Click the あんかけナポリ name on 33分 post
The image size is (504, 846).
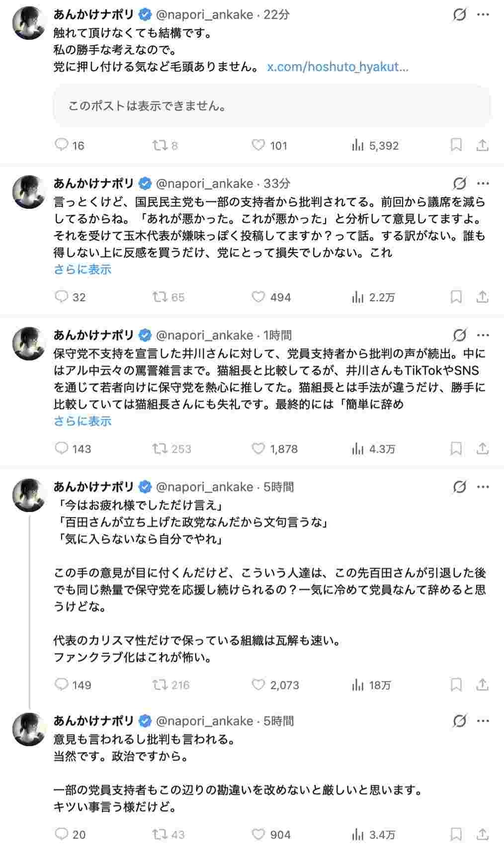[x=93, y=183]
